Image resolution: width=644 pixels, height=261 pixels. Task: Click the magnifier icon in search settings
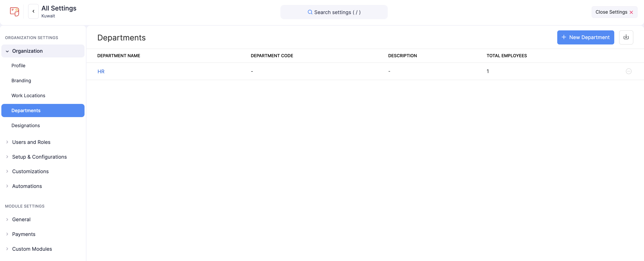coord(310,12)
